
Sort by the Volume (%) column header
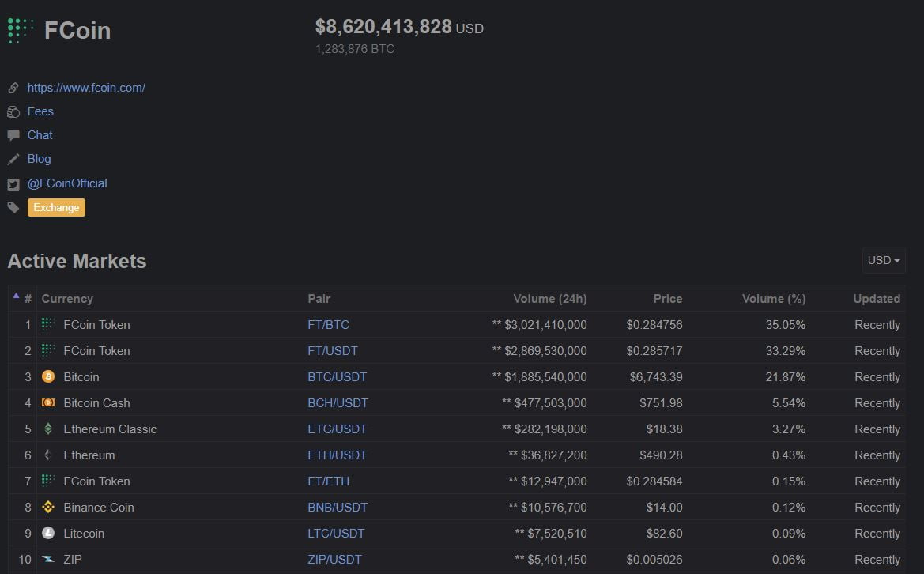(774, 299)
